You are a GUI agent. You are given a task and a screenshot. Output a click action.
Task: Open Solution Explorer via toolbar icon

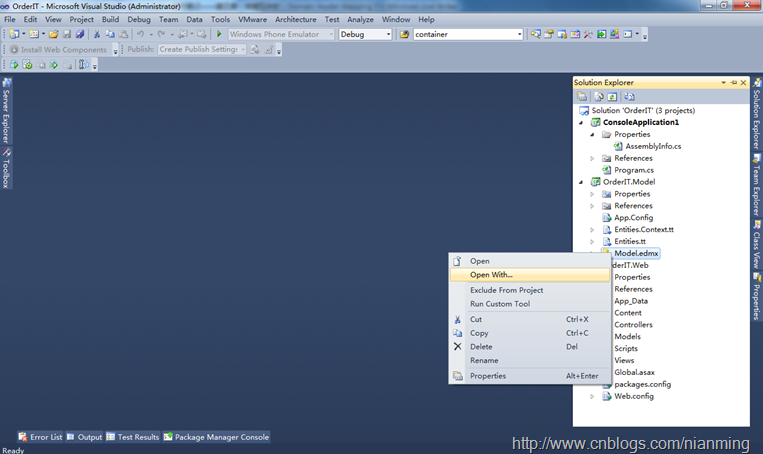pyautogui.click(x=535, y=34)
